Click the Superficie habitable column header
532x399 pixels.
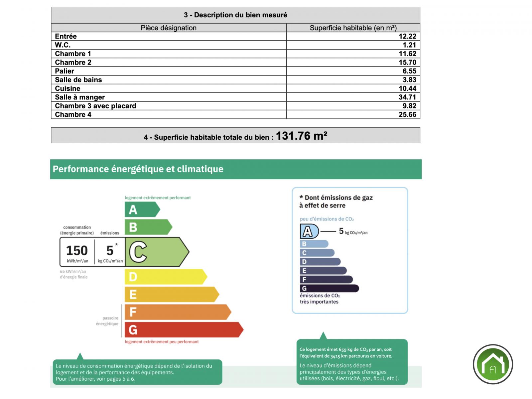[353, 28]
